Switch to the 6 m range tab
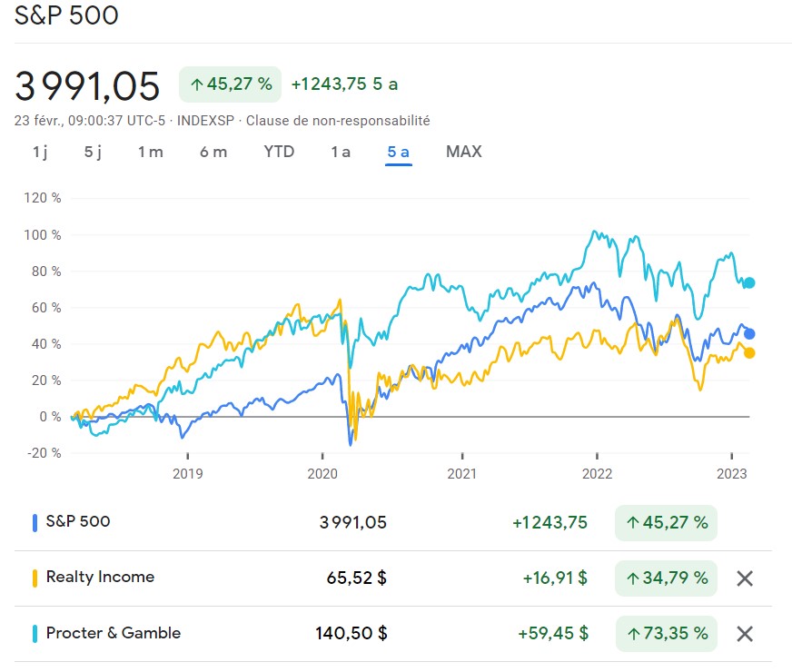The width and height of the screenshot is (792, 672). [x=213, y=152]
